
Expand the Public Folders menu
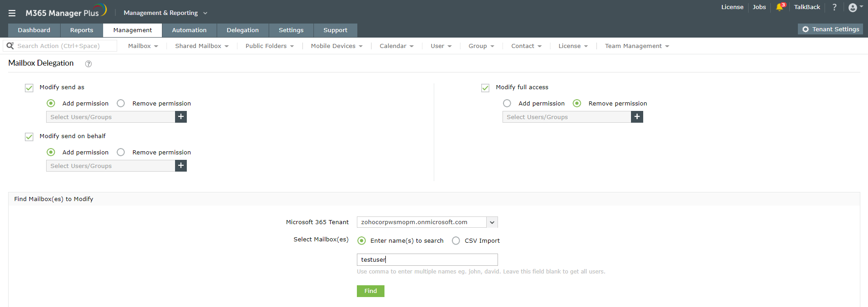point(270,46)
